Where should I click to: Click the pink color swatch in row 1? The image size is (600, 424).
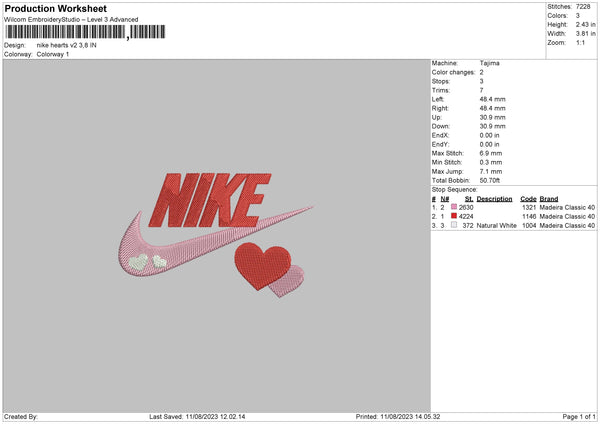[x=454, y=207]
